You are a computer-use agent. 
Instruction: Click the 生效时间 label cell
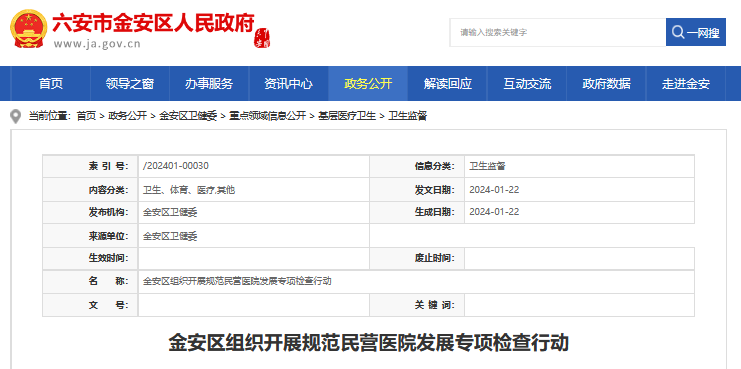click(90, 258)
